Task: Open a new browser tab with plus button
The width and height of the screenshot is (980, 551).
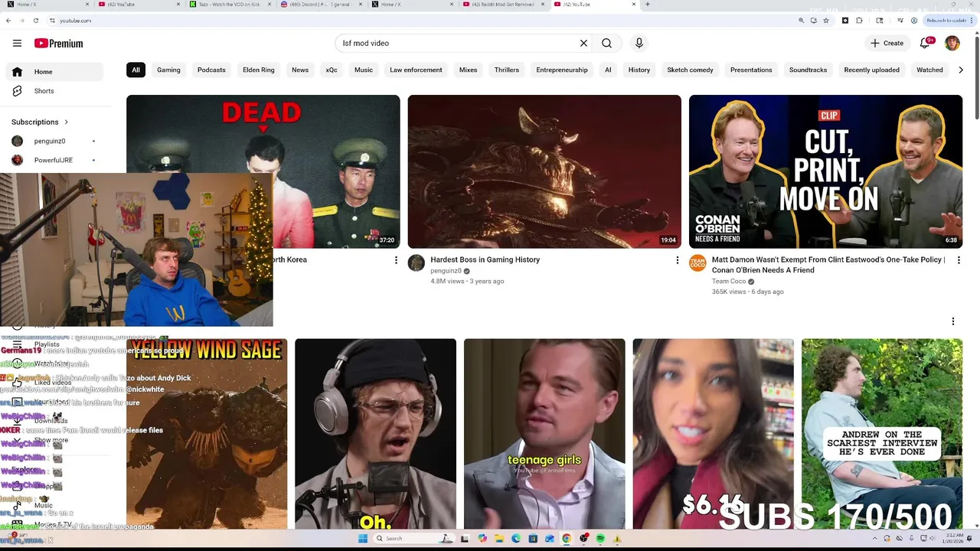Action: pyautogui.click(x=648, y=5)
